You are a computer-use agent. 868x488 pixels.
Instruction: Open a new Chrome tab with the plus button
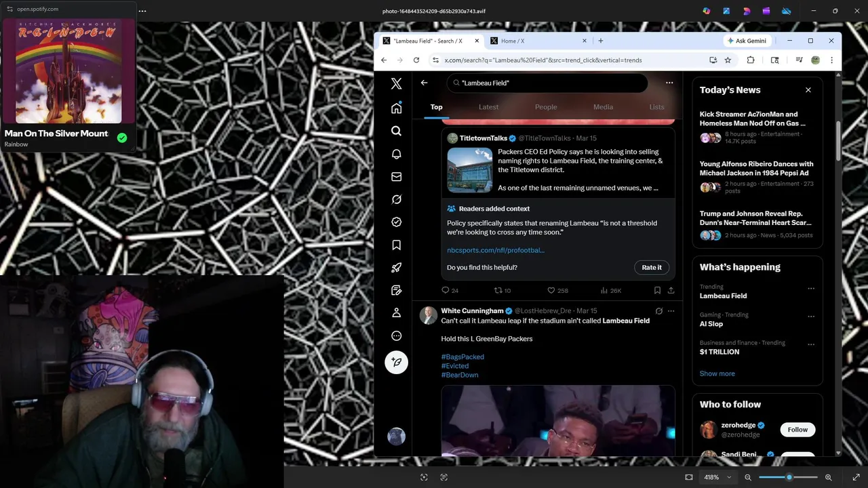point(600,41)
